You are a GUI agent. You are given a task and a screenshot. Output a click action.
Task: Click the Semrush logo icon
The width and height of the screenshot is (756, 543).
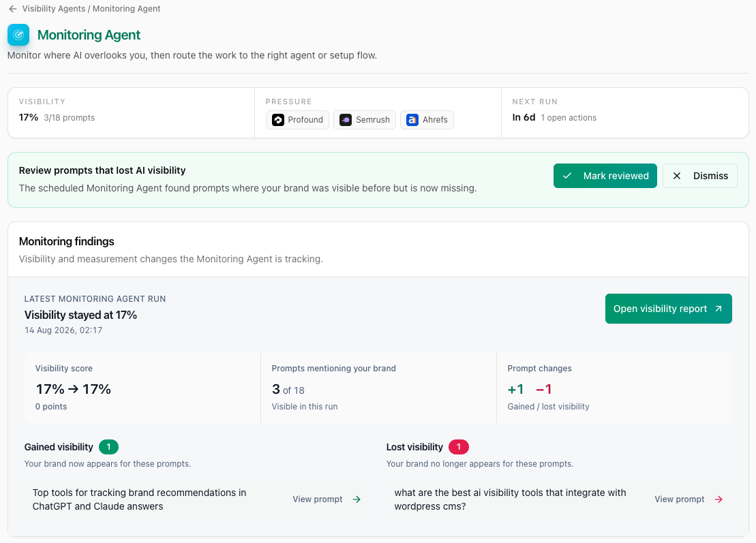tap(346, 120)
